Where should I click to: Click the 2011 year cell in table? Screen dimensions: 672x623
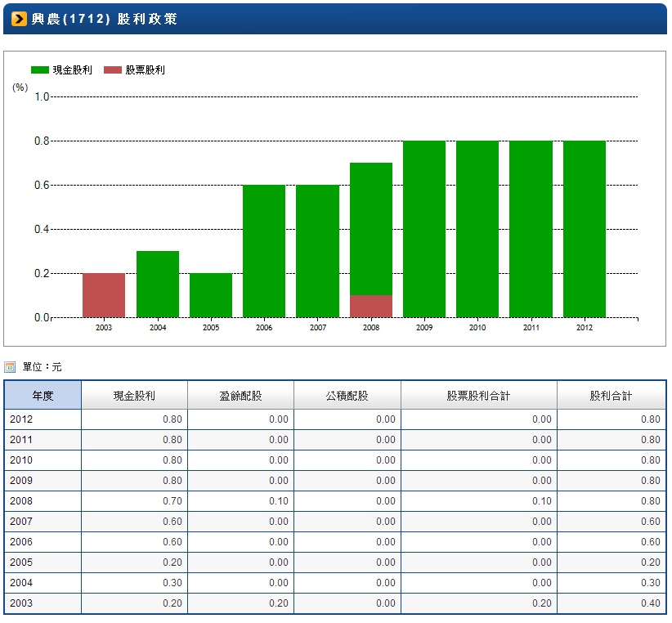[x=43, y=440]
